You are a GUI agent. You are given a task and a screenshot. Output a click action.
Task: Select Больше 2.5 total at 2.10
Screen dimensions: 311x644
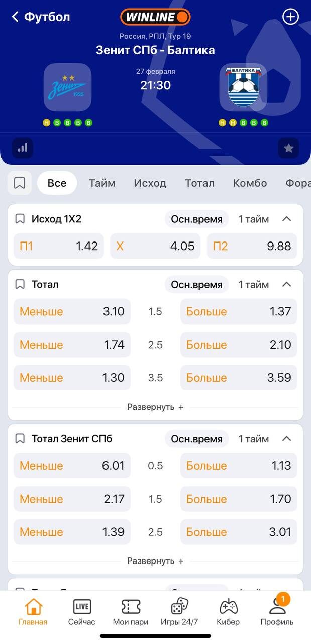coord(239,345)
